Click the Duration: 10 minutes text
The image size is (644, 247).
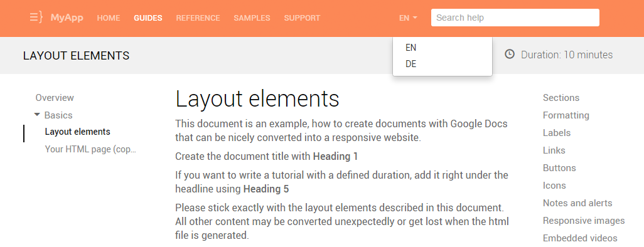click(x=567, y=55)
